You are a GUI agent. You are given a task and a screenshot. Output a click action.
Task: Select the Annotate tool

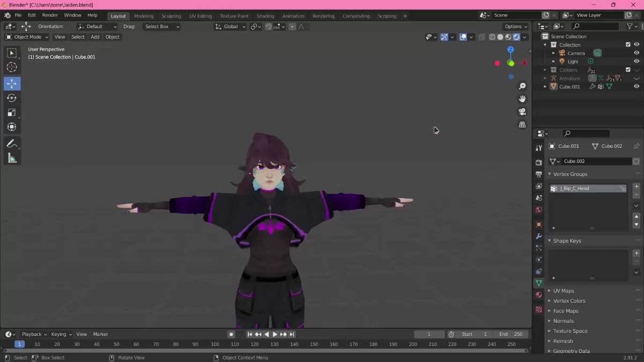point(12,144)
